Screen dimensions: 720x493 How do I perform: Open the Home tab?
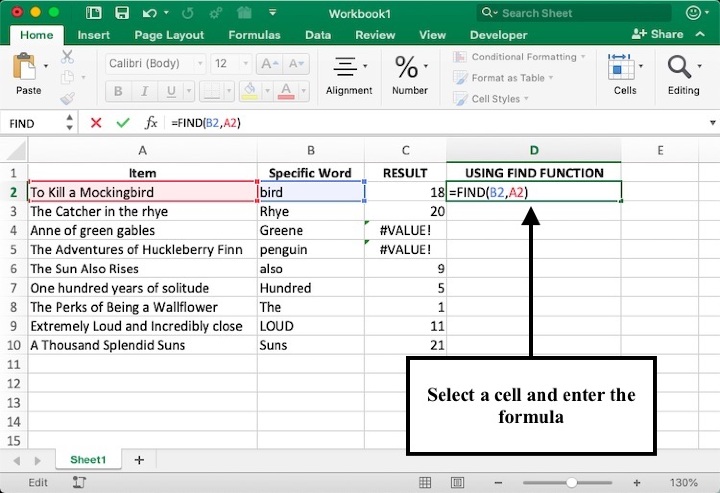click(x=37, y=35)
